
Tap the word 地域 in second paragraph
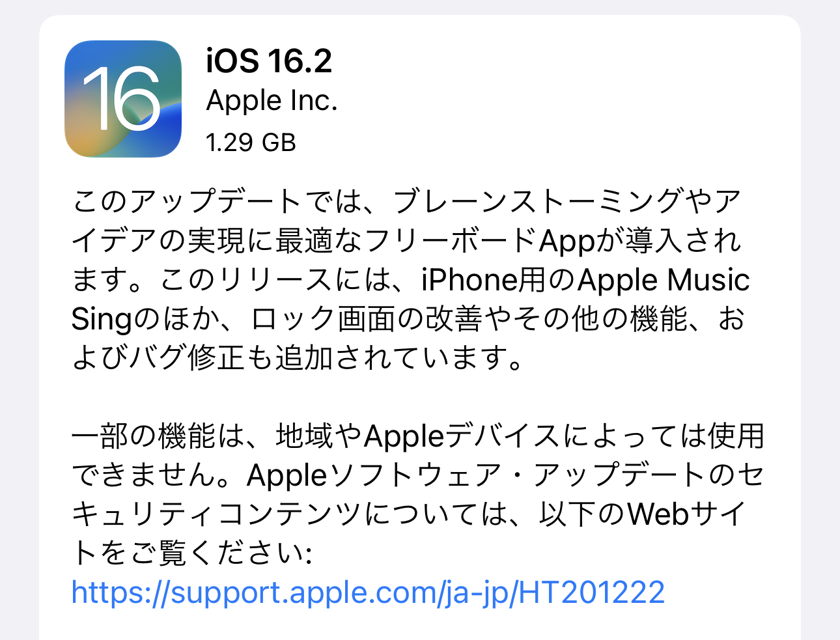click(x=304, y=436)
